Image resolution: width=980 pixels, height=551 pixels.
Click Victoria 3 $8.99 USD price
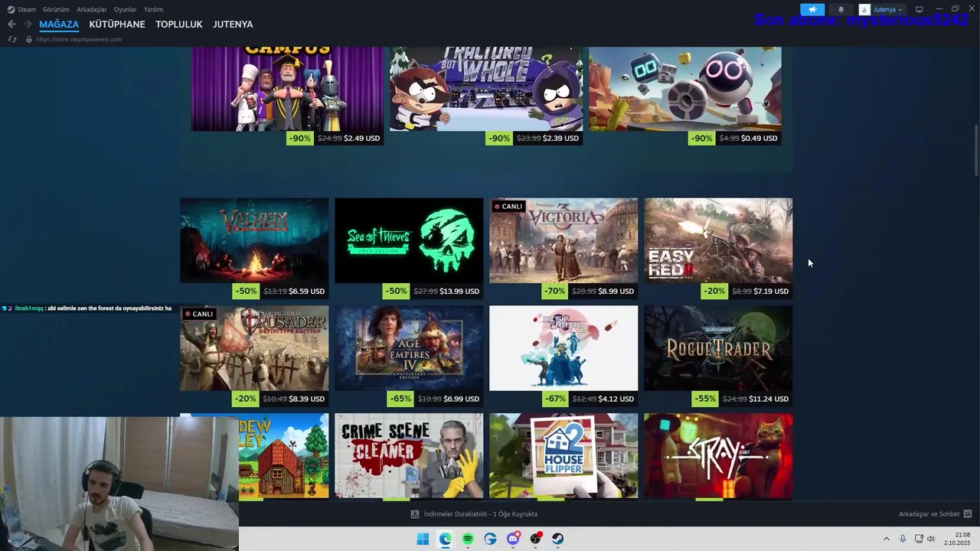tap(616, 292)
